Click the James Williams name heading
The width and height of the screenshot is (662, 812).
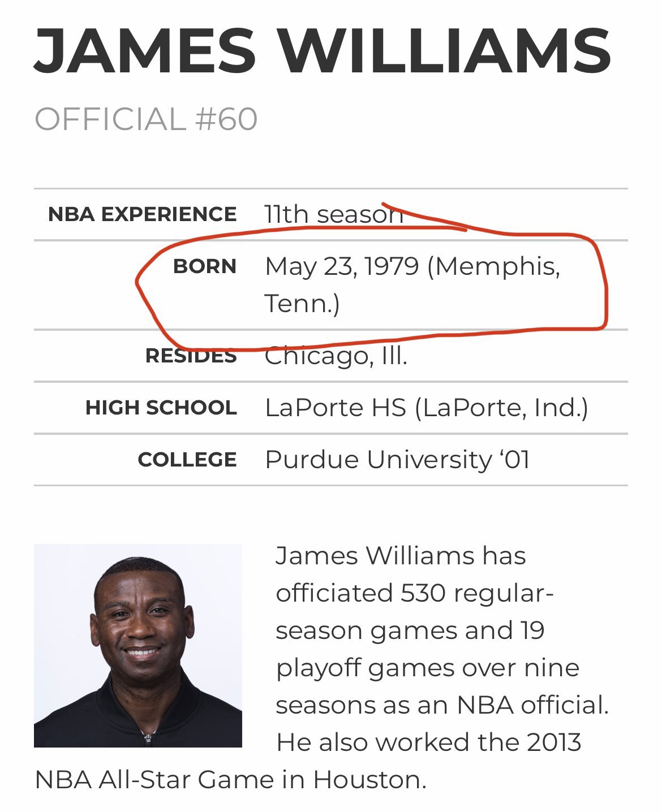pos(323,50)
